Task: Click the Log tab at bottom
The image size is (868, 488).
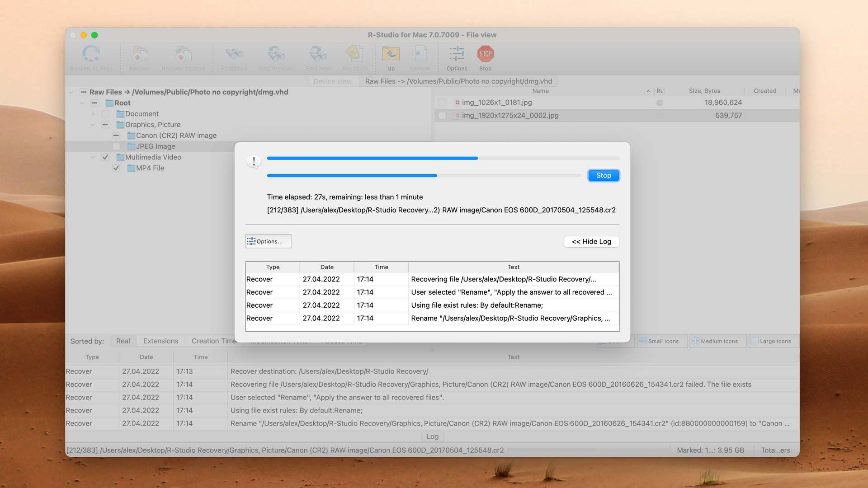Action: [432, 436]
